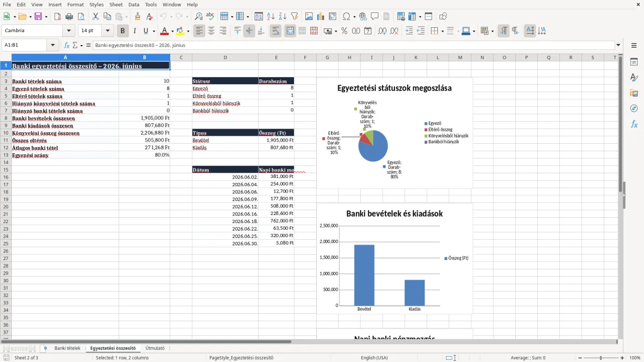
Task: Click the zoom slider in status bar
Action: (x=601, y=358)
